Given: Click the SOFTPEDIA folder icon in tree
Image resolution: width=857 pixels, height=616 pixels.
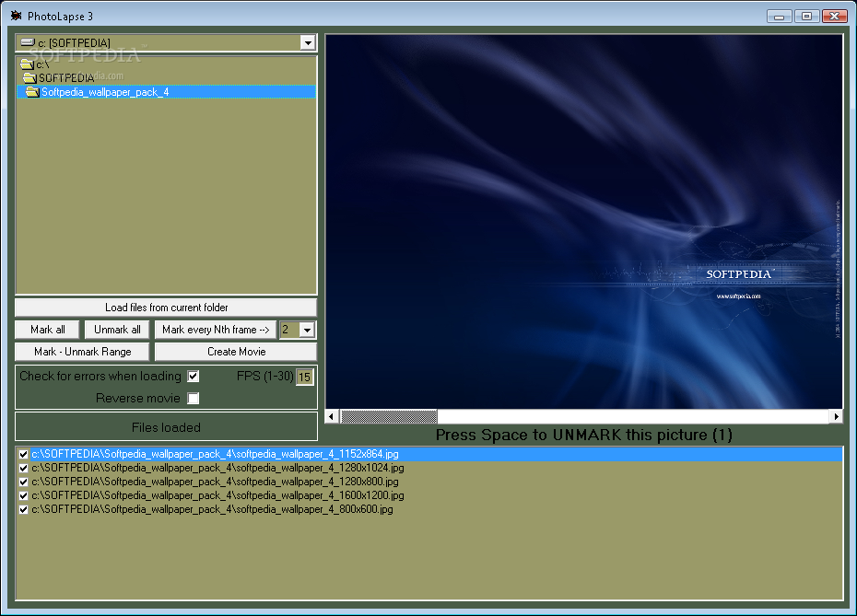Looking at the screenshot, I should [x=30, y=77].
